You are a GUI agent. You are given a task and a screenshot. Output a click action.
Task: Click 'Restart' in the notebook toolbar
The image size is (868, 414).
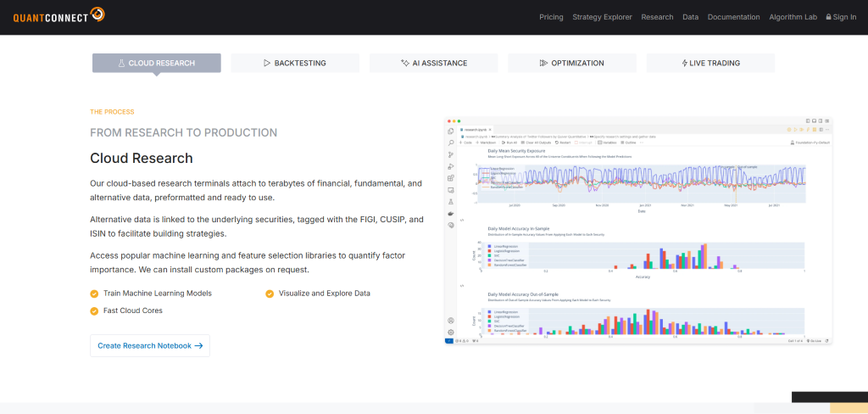pyautogui.click(x=563, y=143)
